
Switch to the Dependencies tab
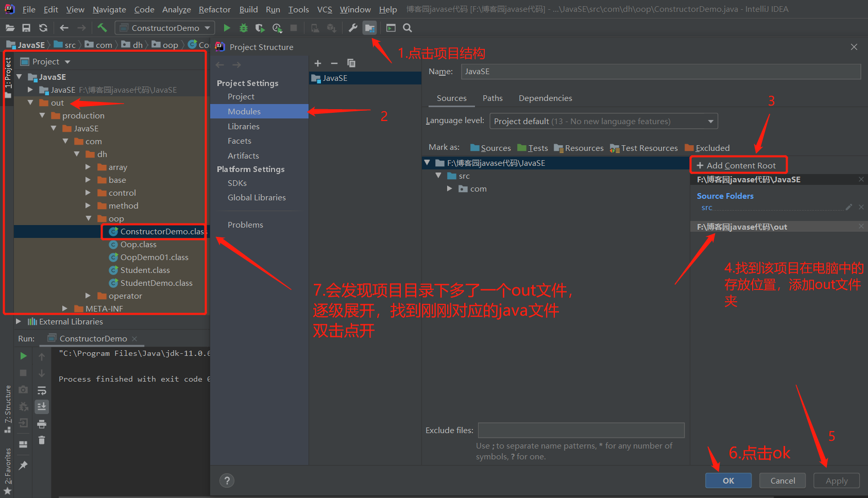[x=546, y=98]
